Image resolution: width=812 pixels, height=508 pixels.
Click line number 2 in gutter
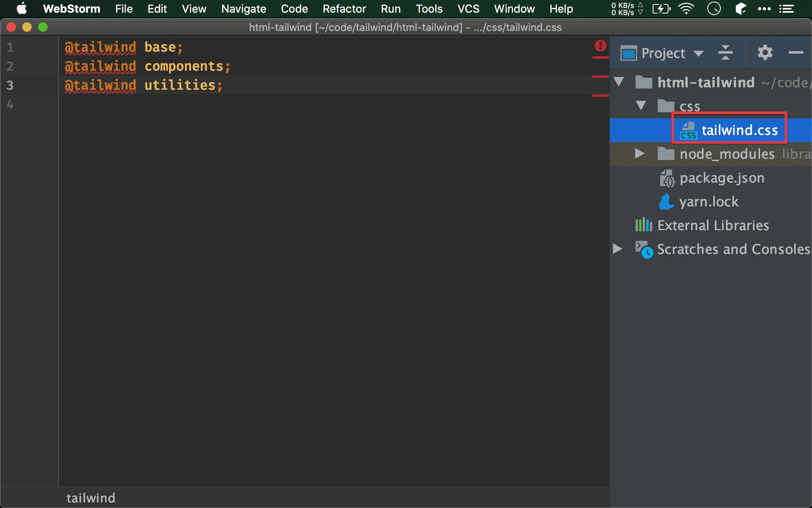(10, 66)
